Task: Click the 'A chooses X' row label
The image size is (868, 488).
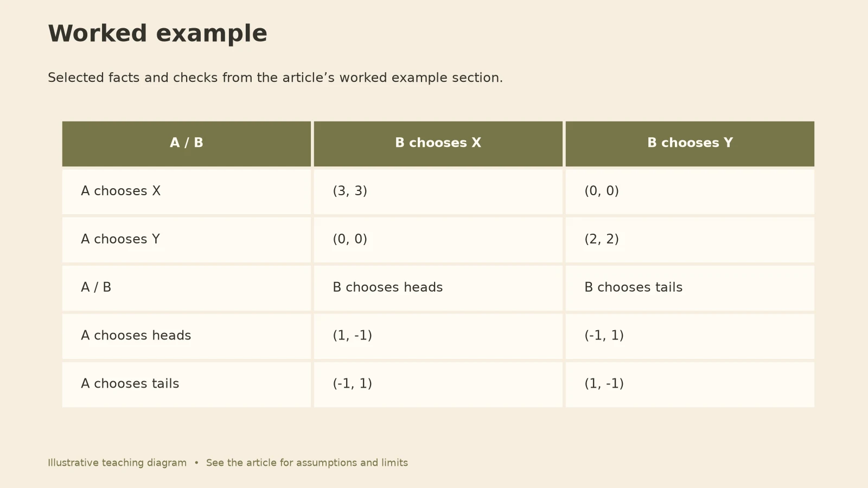Action: coord(187,192)
